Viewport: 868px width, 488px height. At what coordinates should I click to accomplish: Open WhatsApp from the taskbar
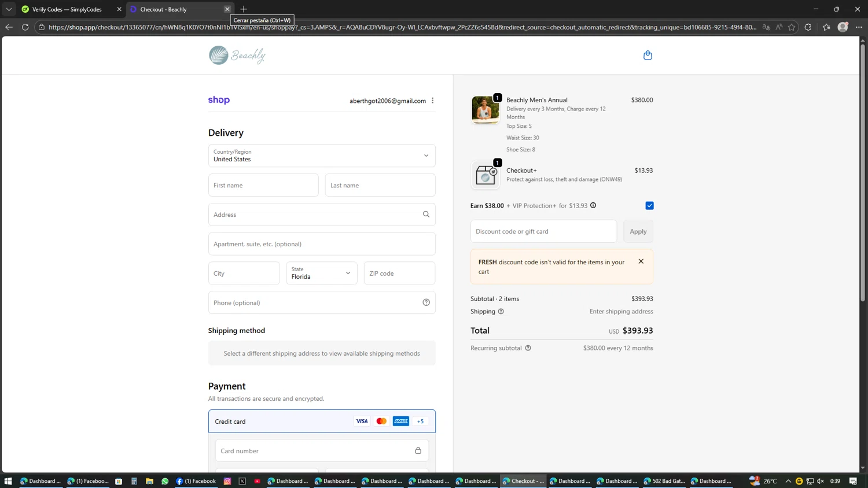click(x=165, y=481)
